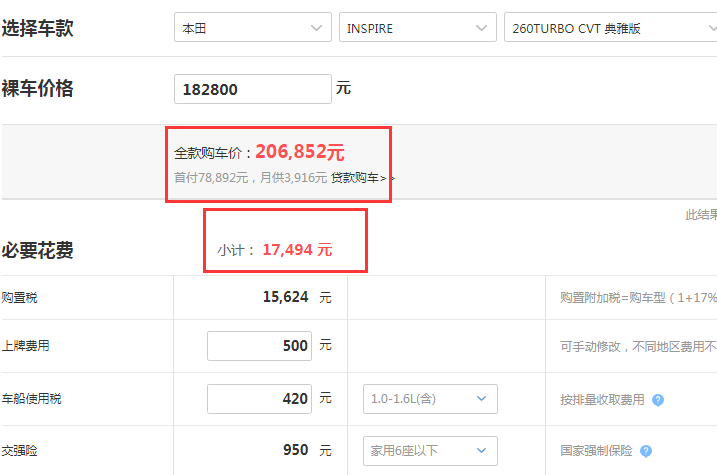The height and width of the screenshot is (475, 717).
Task: Select the 小计 17,494 元 subtotal
Action: (297, 250)
